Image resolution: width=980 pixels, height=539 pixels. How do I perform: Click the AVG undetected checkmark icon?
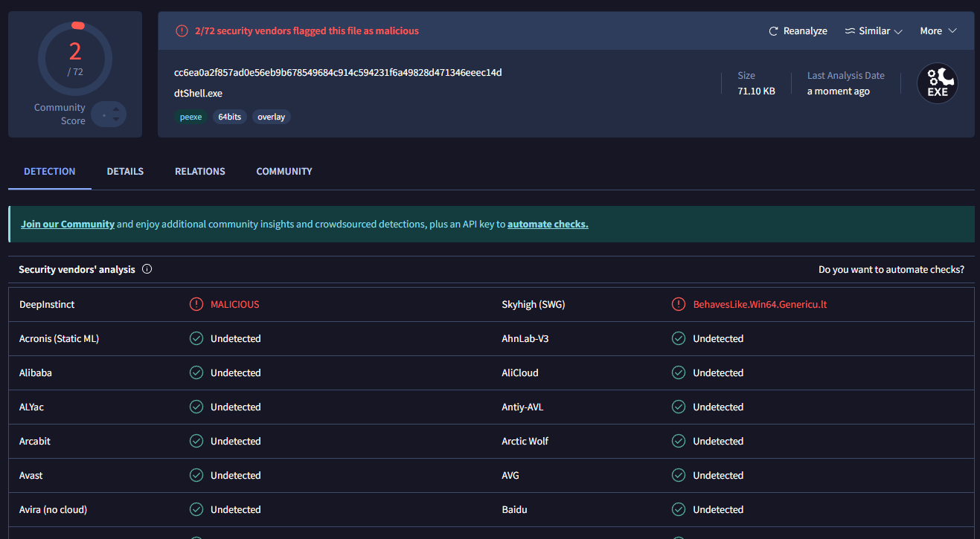pyautogui.click(x=679, y=475)
